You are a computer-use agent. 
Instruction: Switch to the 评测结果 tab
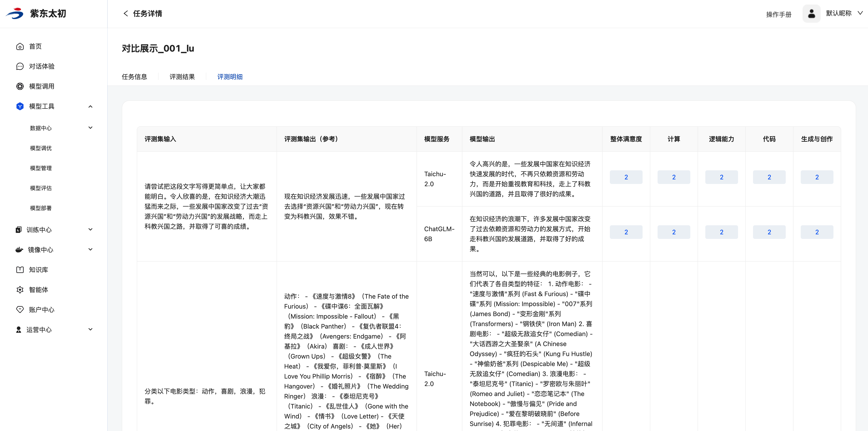click(x=182, y=77)
